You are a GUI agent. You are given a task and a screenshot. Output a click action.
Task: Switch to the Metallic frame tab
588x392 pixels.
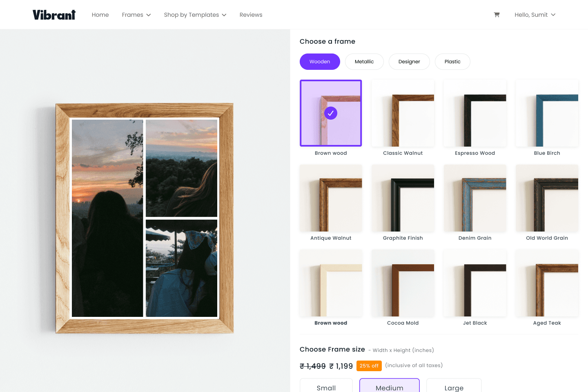tap(364, 62)
